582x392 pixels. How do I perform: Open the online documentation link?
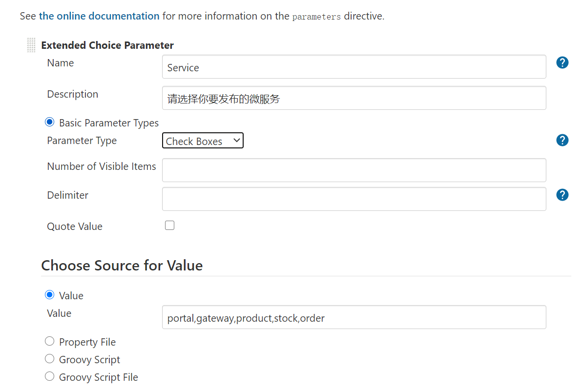click(99, 16)
